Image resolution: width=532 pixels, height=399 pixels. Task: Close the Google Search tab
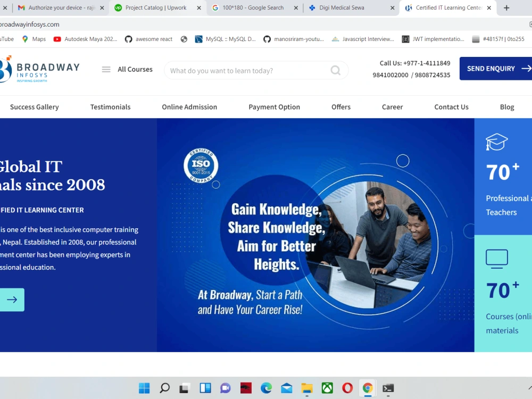tap(296, 8)
